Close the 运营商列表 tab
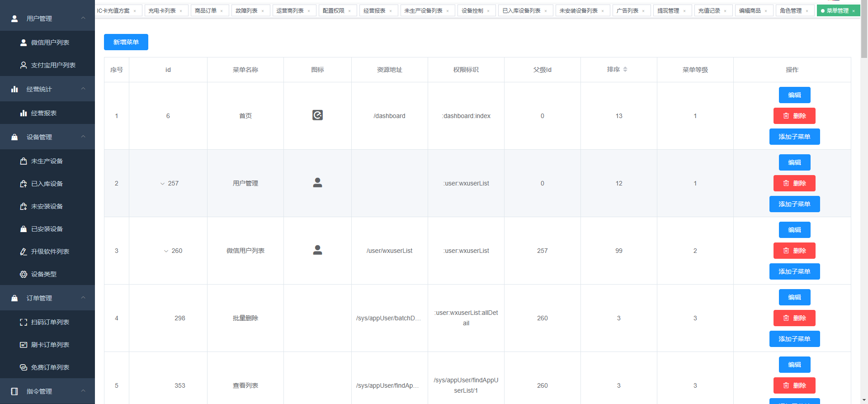The height and width of the screenshot is (404, 868). click(x=309, y=11)
